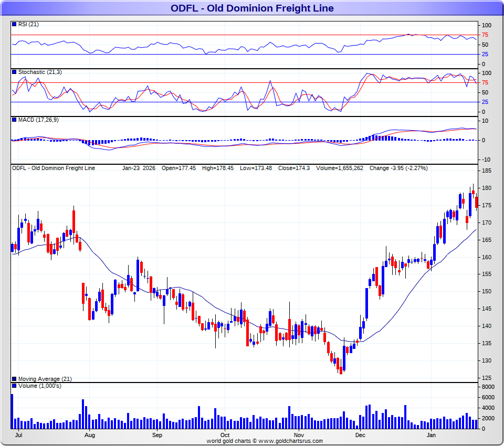Screen dimensions: 504x446
Task: Select the Oct month label
Action: click(225, 436)
